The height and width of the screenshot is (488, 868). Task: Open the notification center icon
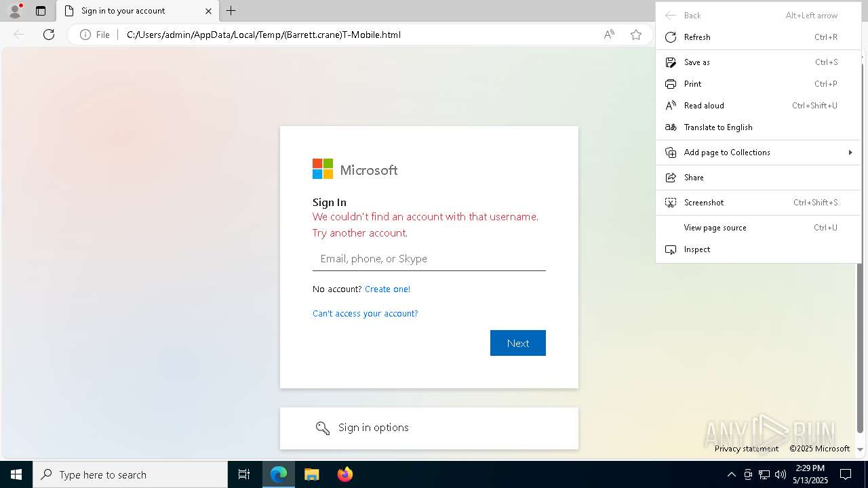coord(846,474)
